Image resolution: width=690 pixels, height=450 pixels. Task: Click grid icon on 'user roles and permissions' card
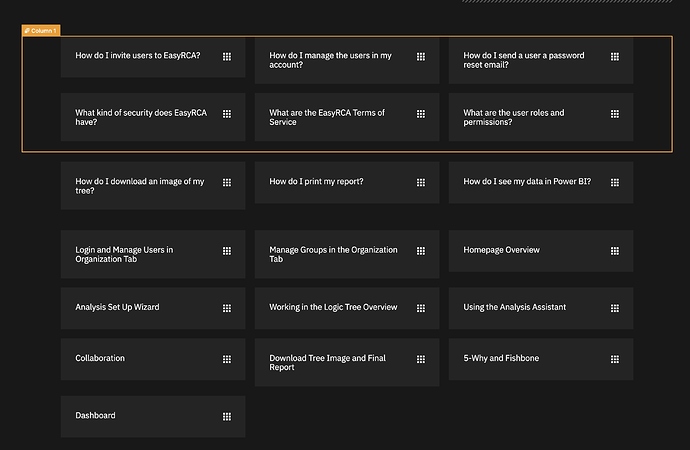point(615,115)
